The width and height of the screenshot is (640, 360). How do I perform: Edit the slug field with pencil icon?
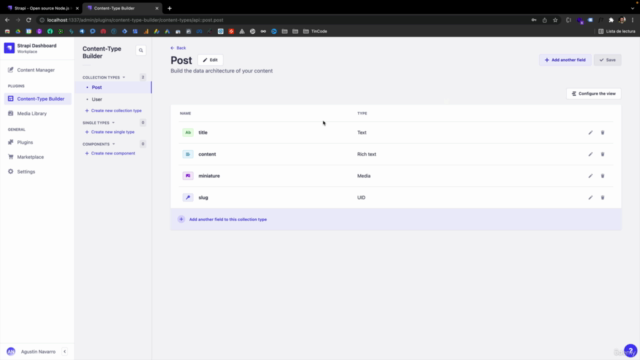coord(590,198)
